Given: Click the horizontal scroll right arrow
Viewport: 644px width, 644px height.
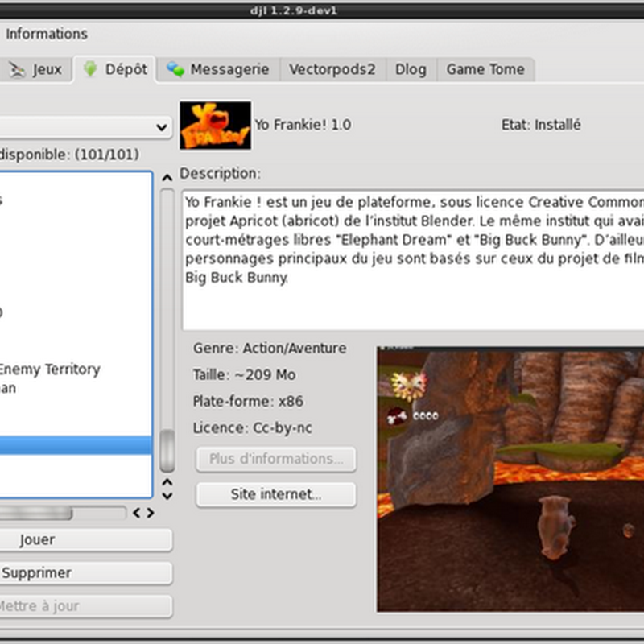Looking at the screenshot, I should click(x=151, y=513).
